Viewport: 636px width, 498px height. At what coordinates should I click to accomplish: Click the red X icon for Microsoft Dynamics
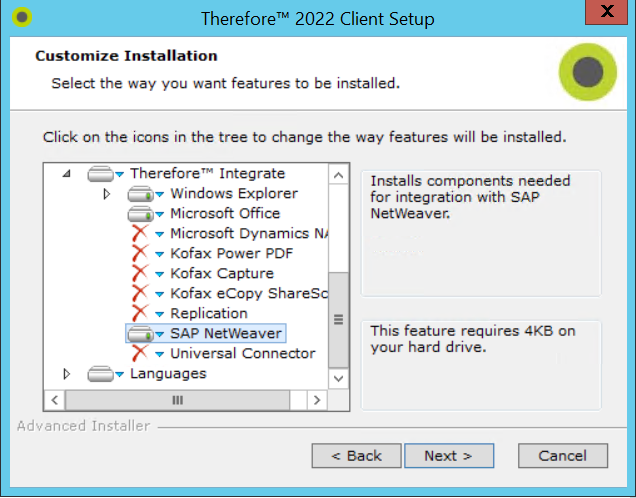click(x=140, y=234)
